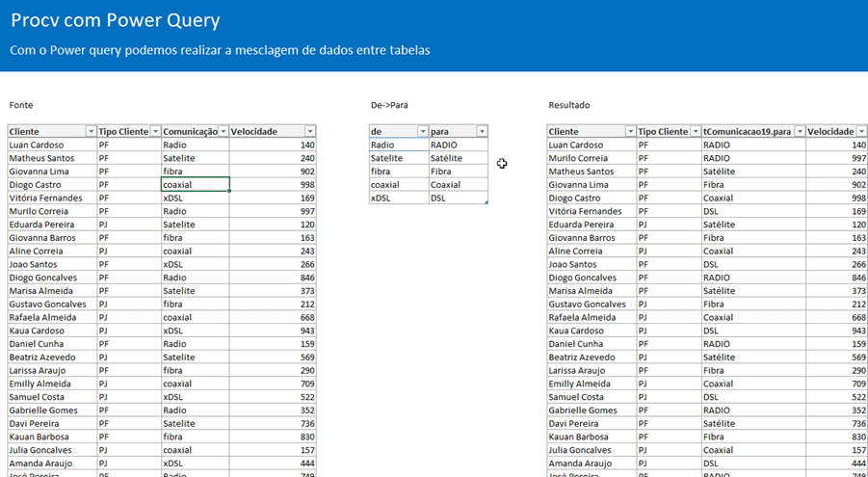Open Tipo Cliente filter in Fonte table
Image resolution: width=868 pixels, height=477 pixels.
point(155,132)
